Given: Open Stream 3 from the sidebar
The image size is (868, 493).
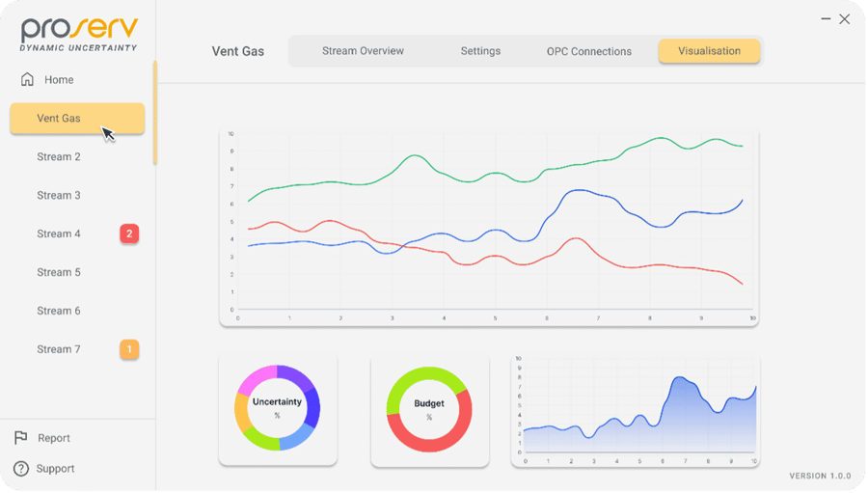Looking at the screenshot, I should pos(59,196).
